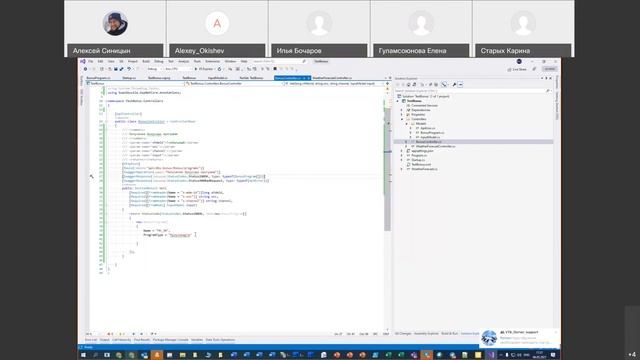Open the Error List bottom tab

[x=91, y=340]
